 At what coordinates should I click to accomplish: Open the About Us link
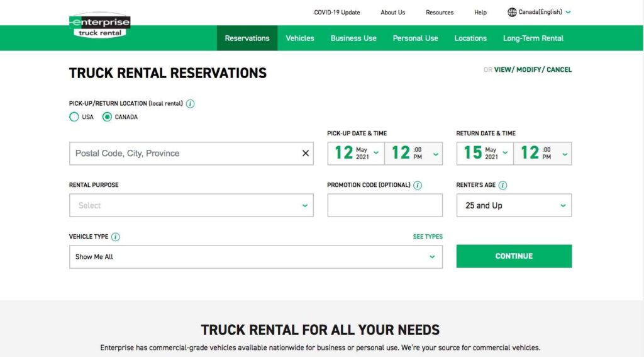point(392,13)
